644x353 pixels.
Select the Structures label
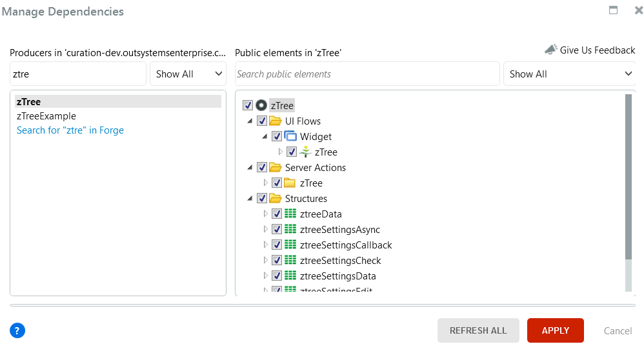[x=306, y=199]
